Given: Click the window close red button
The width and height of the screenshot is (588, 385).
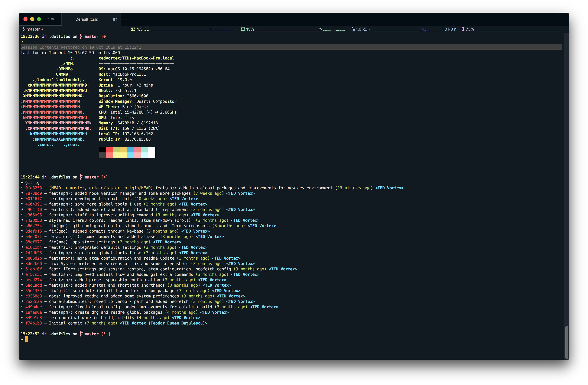Looking at the screenshot, I should pyautogui.click(x=25, y=19).
